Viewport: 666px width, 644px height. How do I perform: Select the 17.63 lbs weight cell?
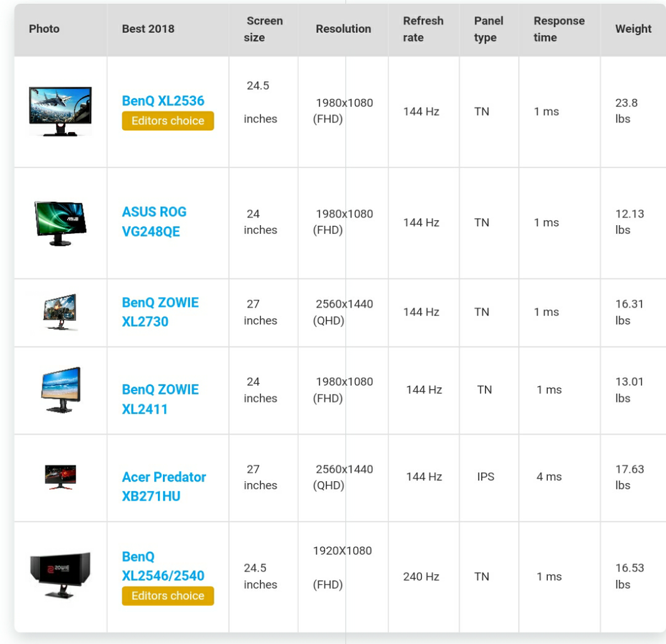pyautogui.click(x=630, y=477)
